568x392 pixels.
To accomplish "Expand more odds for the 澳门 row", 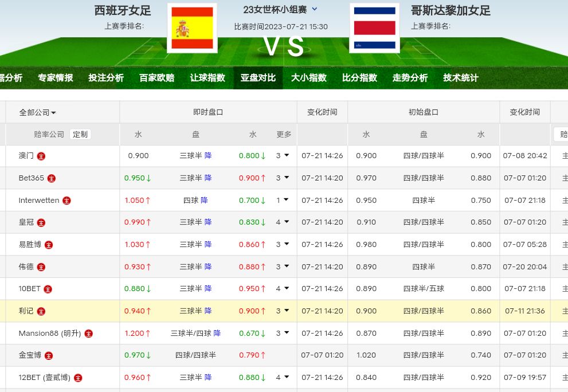I will 283,155.
